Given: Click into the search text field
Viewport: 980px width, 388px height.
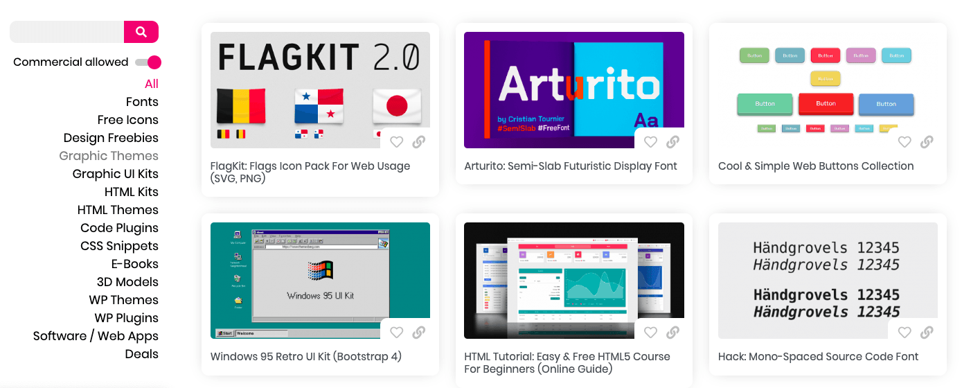Looking at the screenshot, I should pos(66,32).
